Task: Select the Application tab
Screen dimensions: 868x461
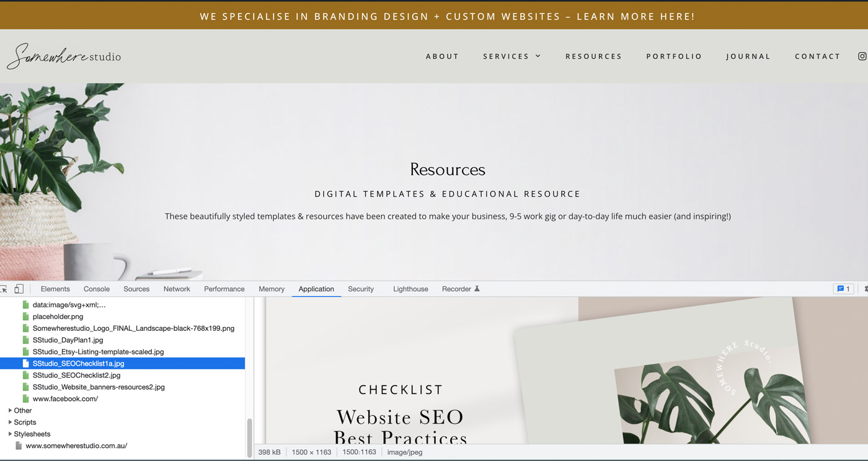Action: 316,289
